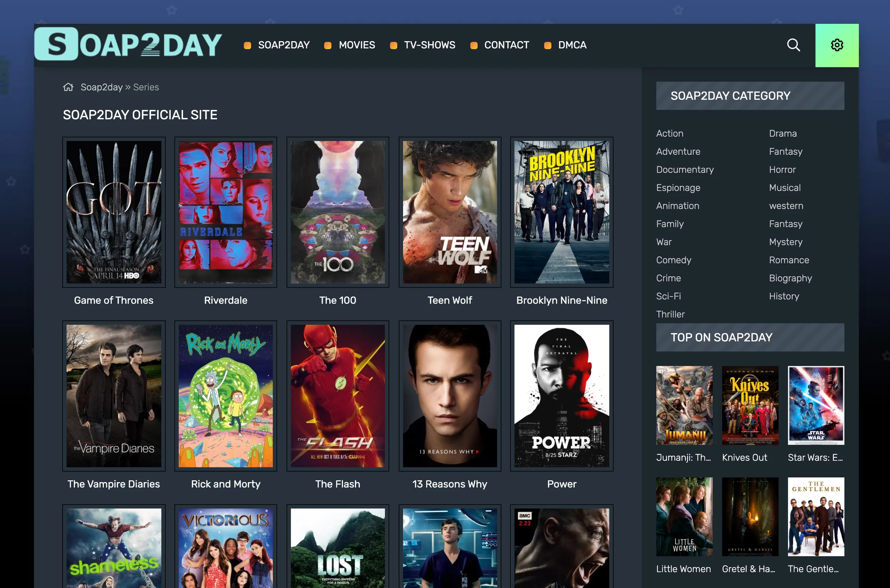Click the TV-SHOWS navigation menu item
This screenshot has height=588, width=890.
pos(429,44)
